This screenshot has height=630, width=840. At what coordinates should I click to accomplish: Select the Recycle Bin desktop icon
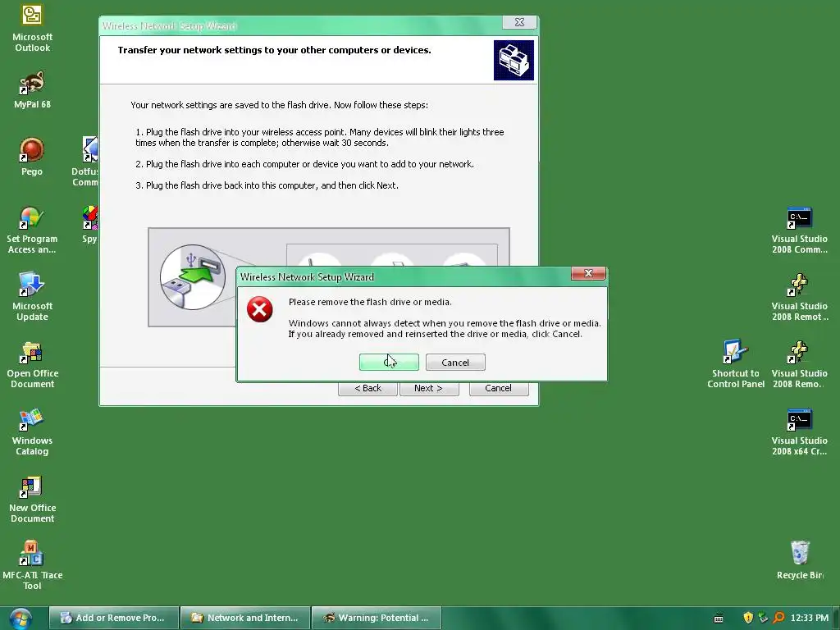(800, 560)
